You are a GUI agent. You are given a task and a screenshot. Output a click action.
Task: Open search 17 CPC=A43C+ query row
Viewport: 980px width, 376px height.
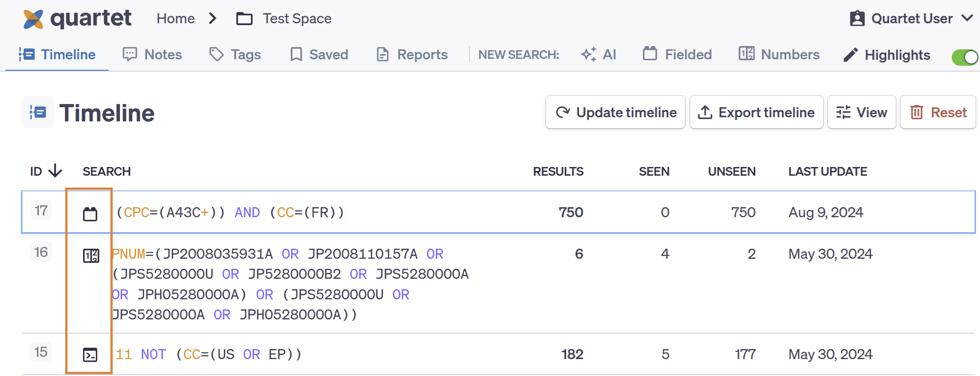point(230,213)
